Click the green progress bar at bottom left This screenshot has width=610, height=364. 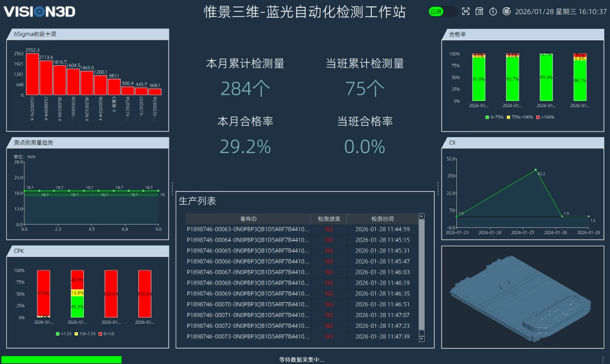tap(61, 359)
